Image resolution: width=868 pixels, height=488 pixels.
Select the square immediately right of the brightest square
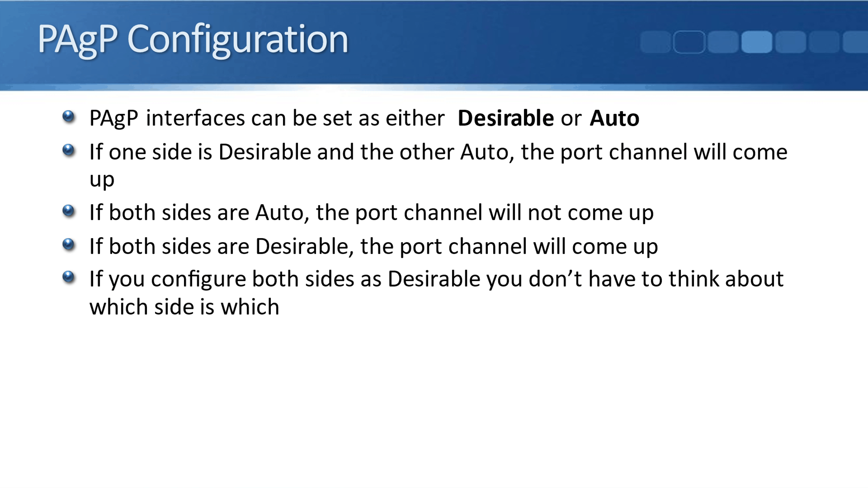tap(791, 42)
